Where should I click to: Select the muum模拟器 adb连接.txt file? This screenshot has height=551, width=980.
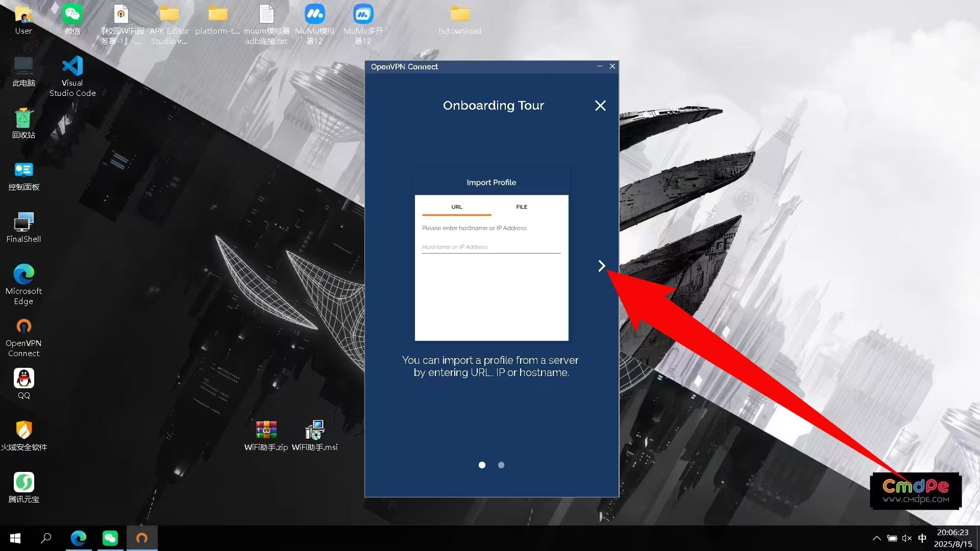[x=266, y=24]
